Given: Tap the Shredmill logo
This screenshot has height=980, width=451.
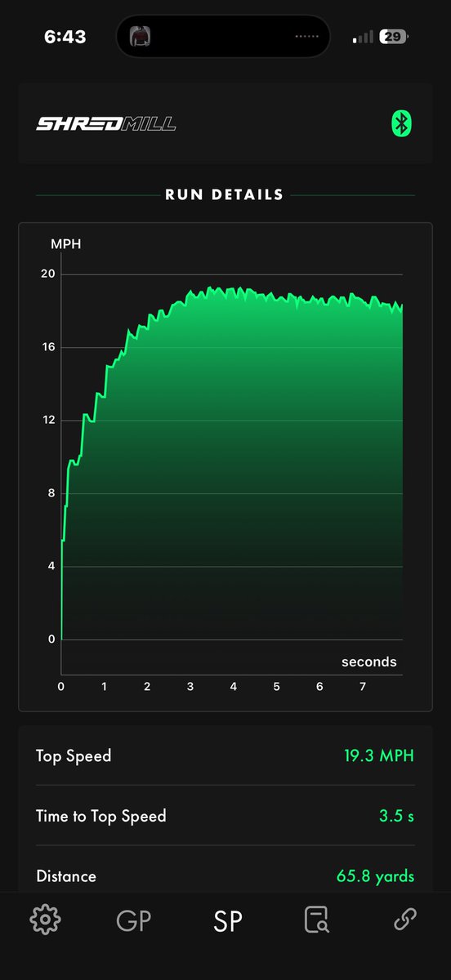Looking at the screenshot, I should 106,124.
